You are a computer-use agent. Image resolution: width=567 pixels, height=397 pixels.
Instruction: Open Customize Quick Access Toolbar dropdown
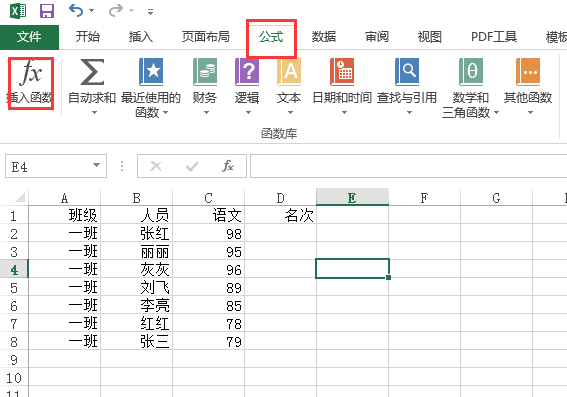(x=150, y=12)
